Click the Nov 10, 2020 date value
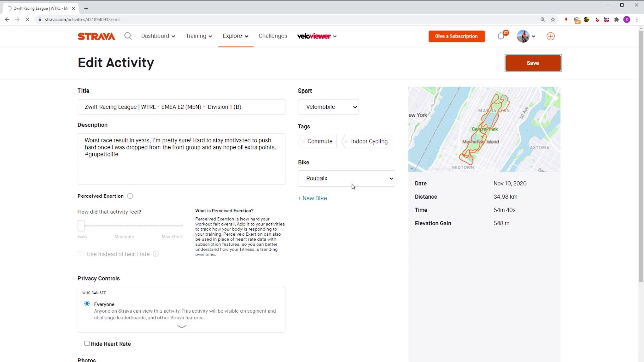This screenshot has height=362, width=644. [x=510, y=183]
